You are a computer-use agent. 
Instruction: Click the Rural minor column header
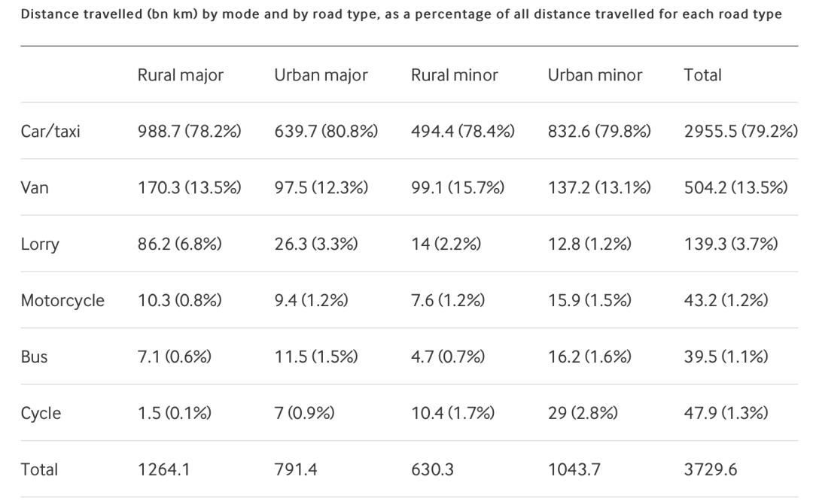point(455,75)
